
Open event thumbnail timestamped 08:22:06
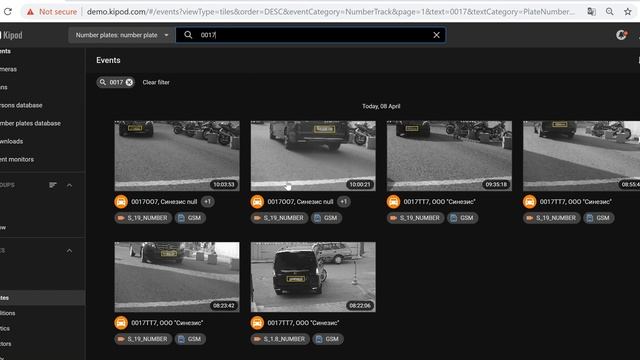(x=313, y=277)
